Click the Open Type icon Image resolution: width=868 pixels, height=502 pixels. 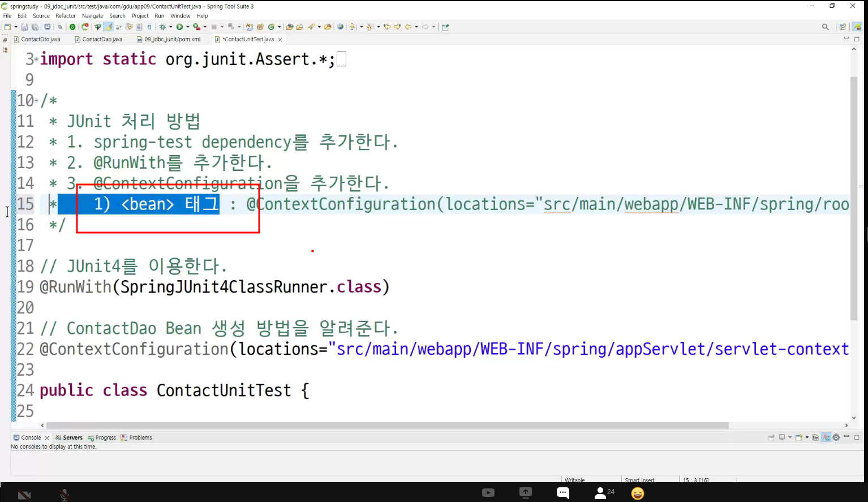(x=290, y=27)
